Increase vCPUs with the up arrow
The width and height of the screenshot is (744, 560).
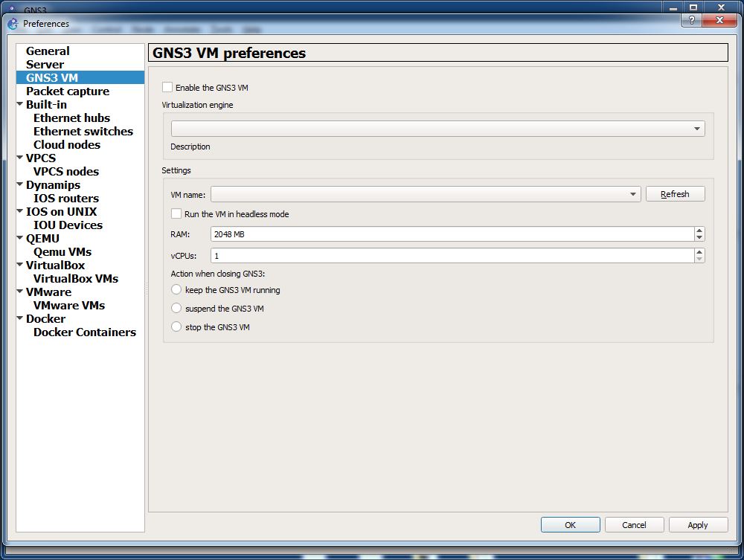[x=699, y=252]
